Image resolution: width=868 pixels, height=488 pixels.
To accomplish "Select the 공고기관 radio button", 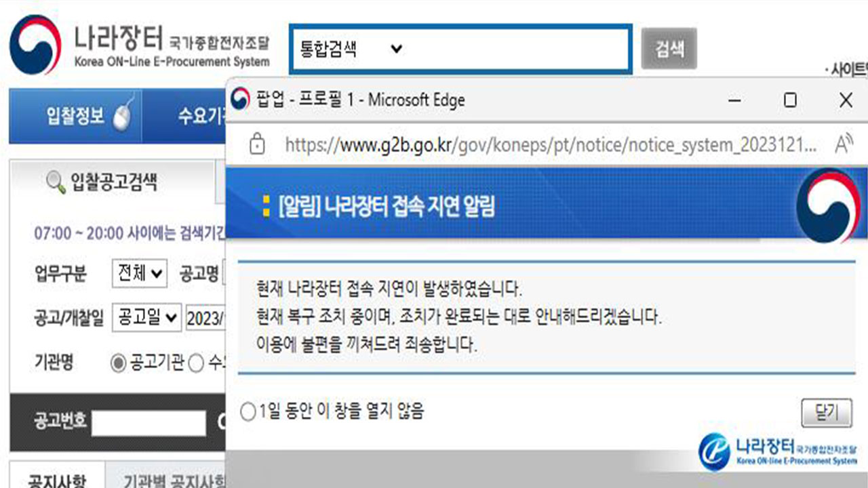I will coord(118,363).
